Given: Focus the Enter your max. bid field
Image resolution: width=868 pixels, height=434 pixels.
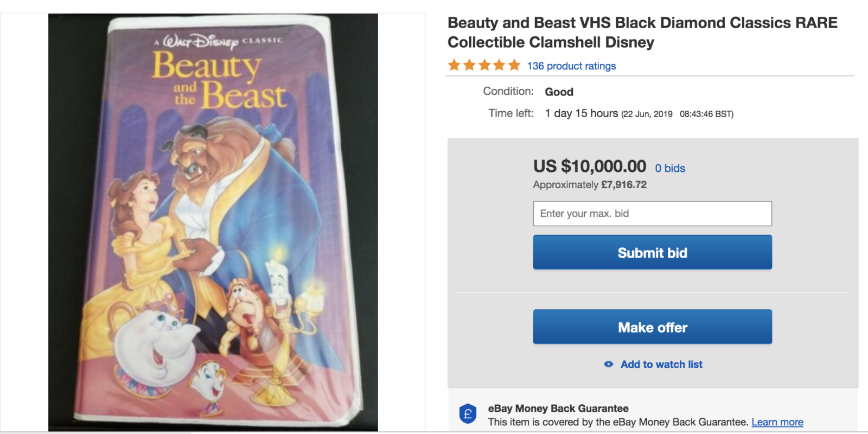Looking at the screenshot, I should tap(652, 214).
